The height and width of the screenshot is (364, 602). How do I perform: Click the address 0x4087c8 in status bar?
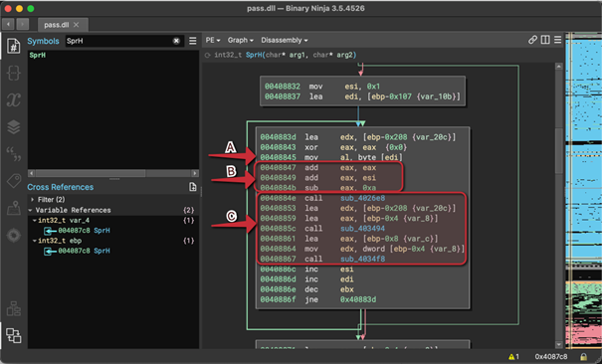pyautogui.click(x=551, y=356)
